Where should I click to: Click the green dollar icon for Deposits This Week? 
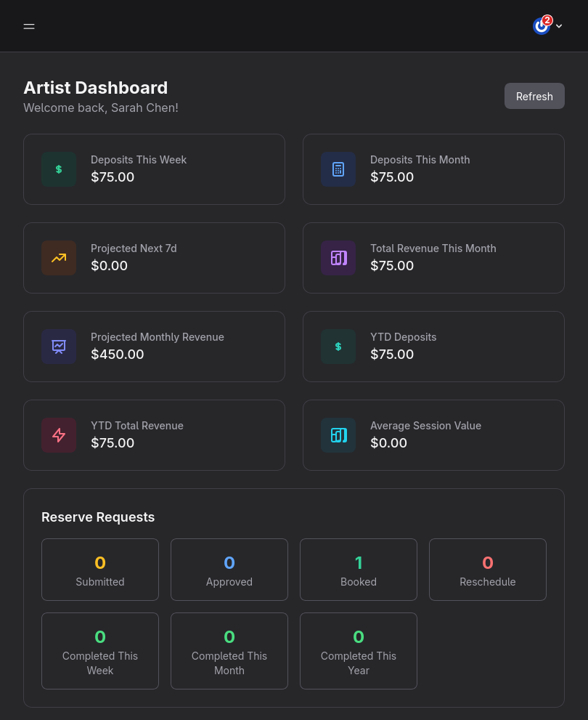point(59,169)
